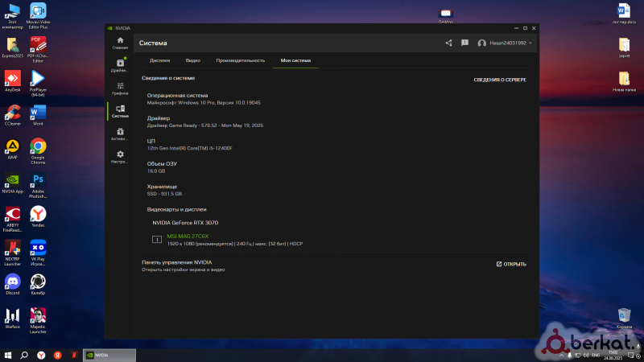Select the Моя система tab
644x362 pixels.
point(295,60)
